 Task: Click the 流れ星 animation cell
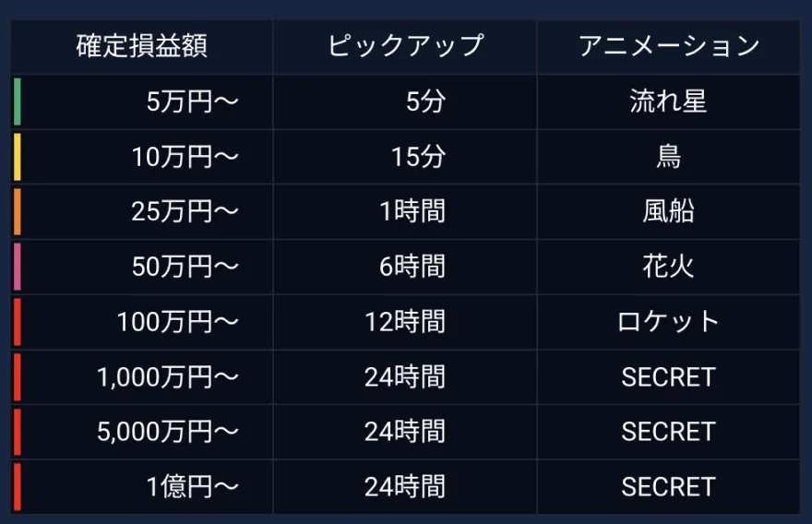pyautogui.click(x=668, y=101)
